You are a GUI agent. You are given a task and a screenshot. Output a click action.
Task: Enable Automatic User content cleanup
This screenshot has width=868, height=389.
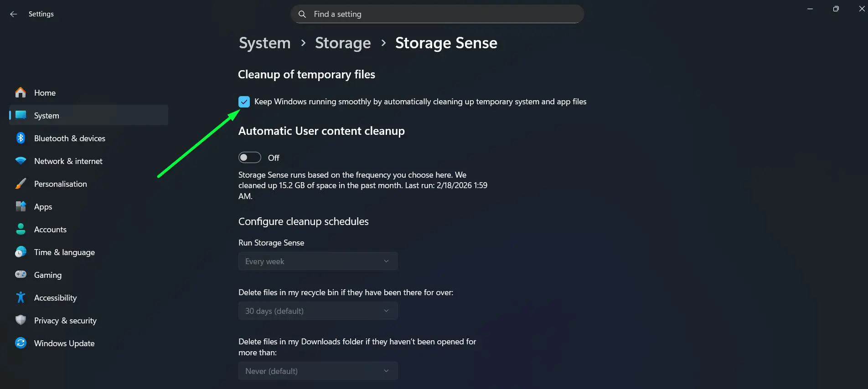pyautogui.click(x=249, y=157)
